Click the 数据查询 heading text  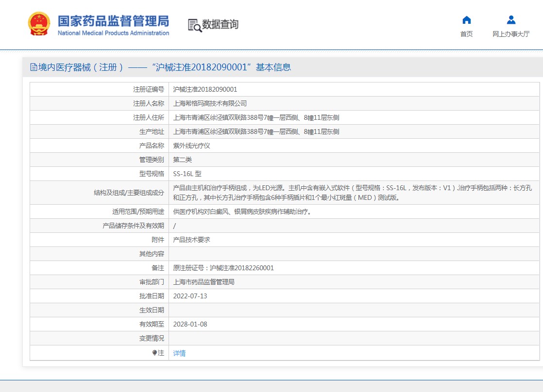[220, 24]
